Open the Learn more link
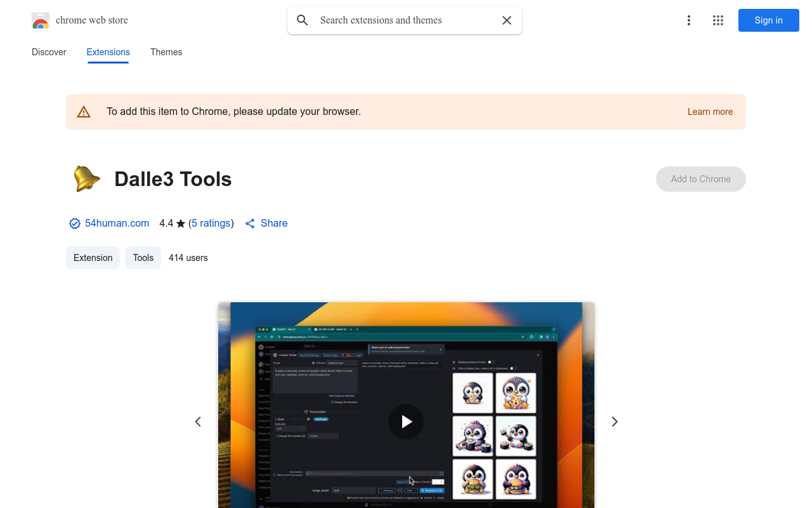812x508 pixels. pyautogui.click(x=710, y=112)
